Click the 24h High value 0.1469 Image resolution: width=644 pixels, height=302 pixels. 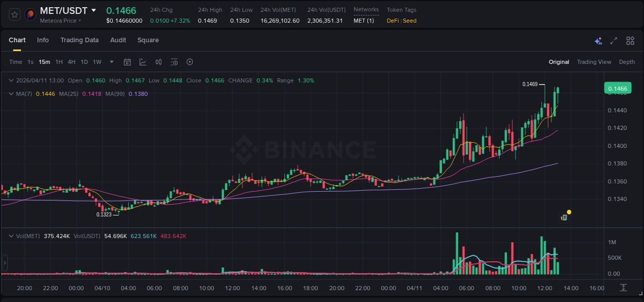point(208,21)
